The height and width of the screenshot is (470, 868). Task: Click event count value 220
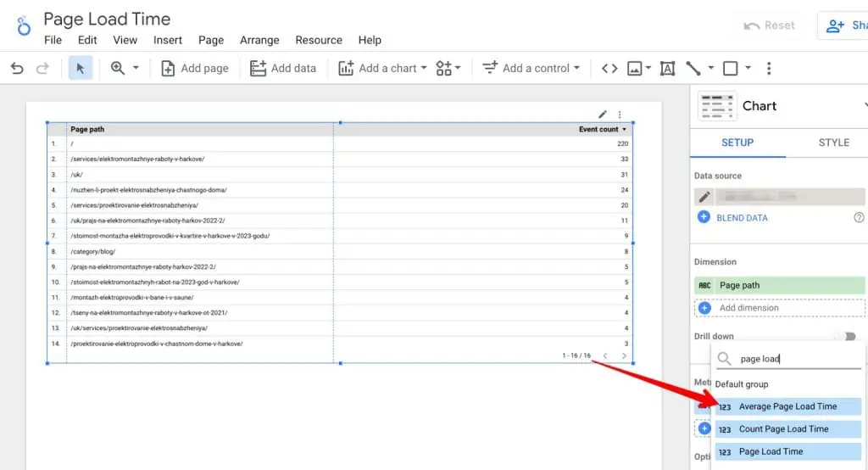coord(623,143)
